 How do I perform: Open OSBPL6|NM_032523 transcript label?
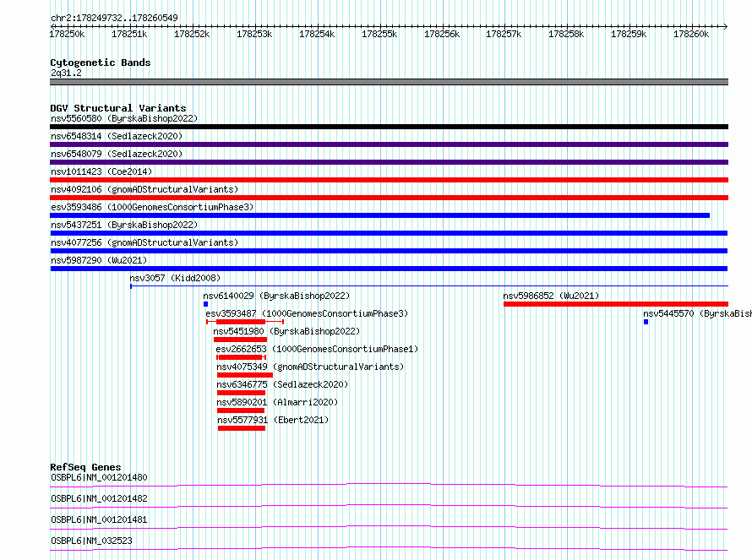[91, 541]
